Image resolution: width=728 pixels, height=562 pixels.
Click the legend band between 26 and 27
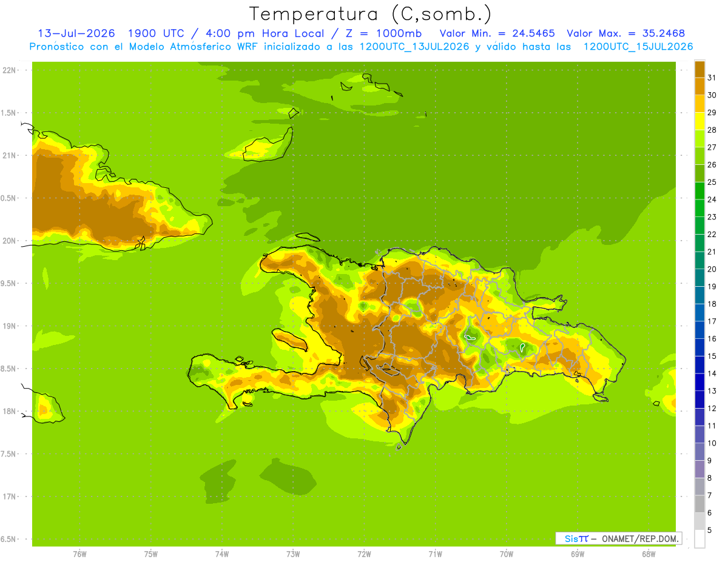699,156
